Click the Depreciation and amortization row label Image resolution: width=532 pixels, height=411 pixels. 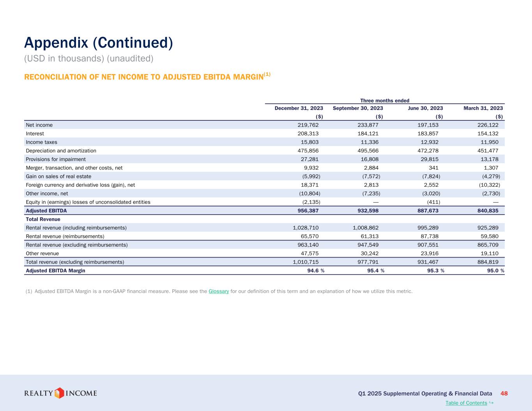click(x=61, y=151)
